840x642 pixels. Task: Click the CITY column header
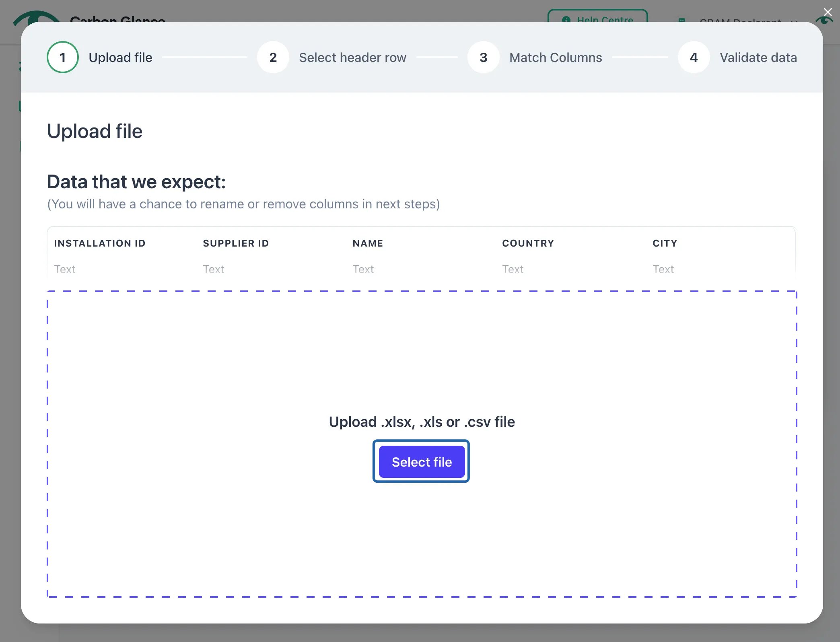665,243
